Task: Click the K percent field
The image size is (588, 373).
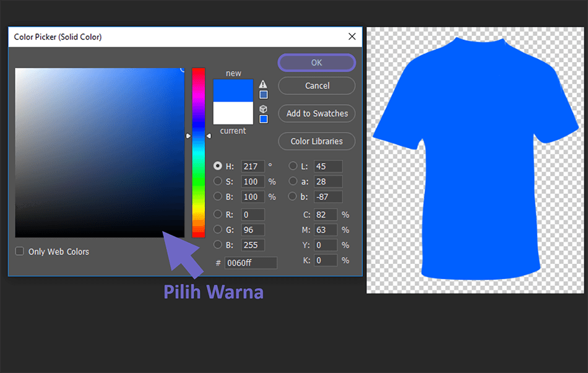Action: [x=326, y=260]
